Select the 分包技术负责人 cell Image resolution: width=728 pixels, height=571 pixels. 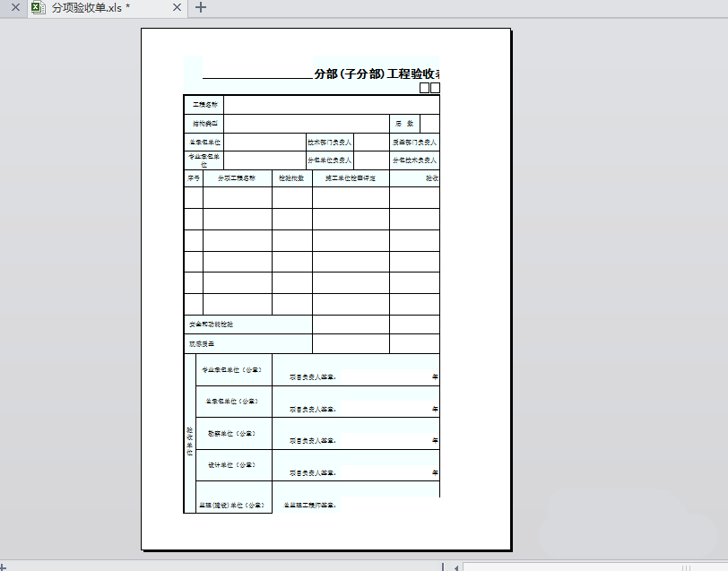[x=412, y=160]
